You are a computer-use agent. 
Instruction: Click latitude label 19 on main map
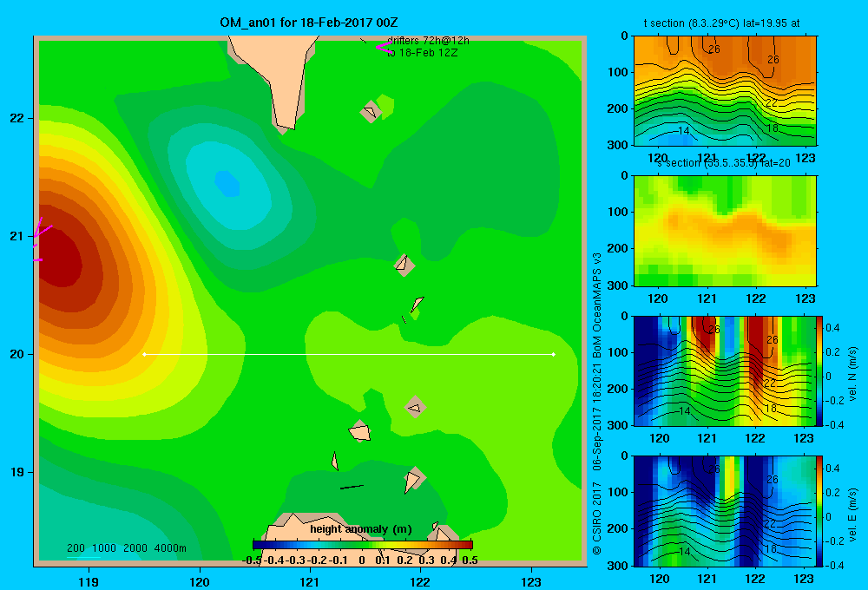point(17,472)
